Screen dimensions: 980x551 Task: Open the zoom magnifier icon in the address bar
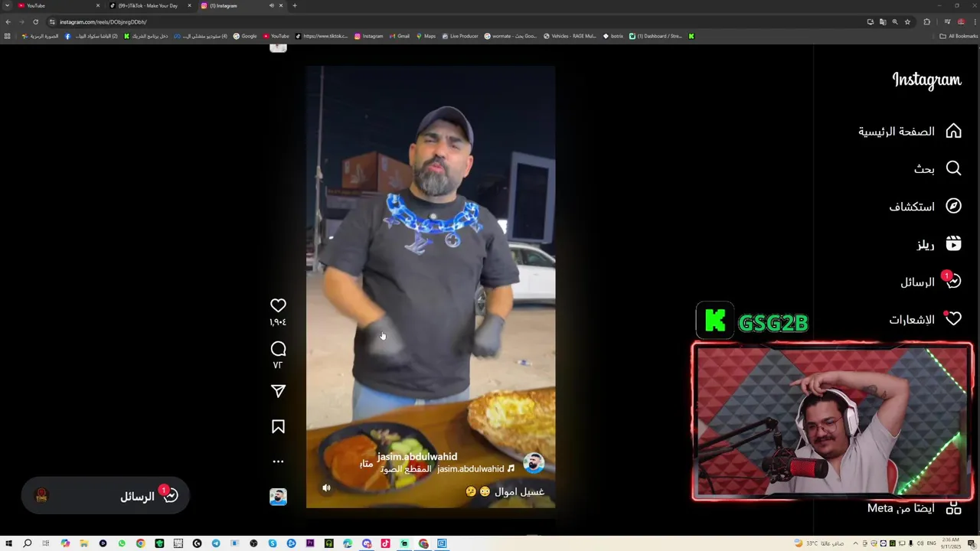pyautogui.click(x=895, y=21)
